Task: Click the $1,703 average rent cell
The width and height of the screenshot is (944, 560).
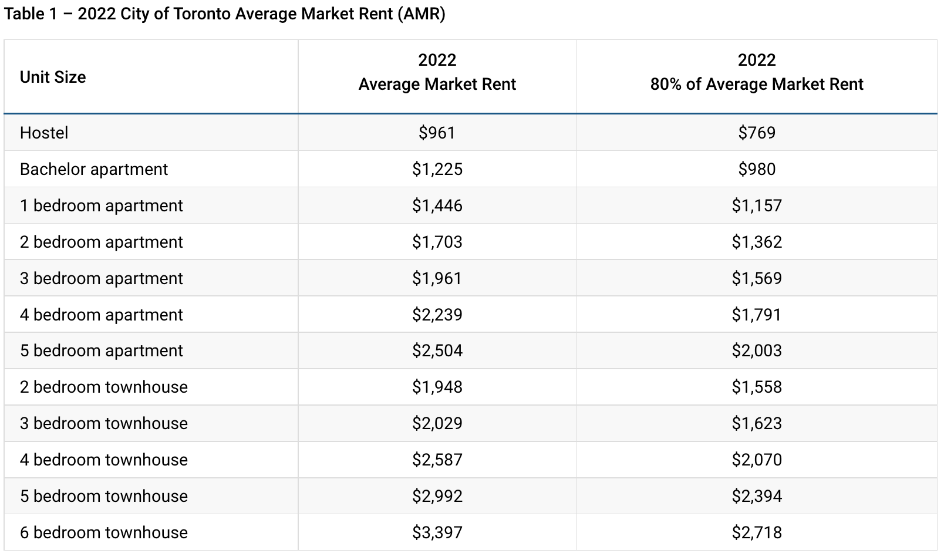Action: [437, 242]
